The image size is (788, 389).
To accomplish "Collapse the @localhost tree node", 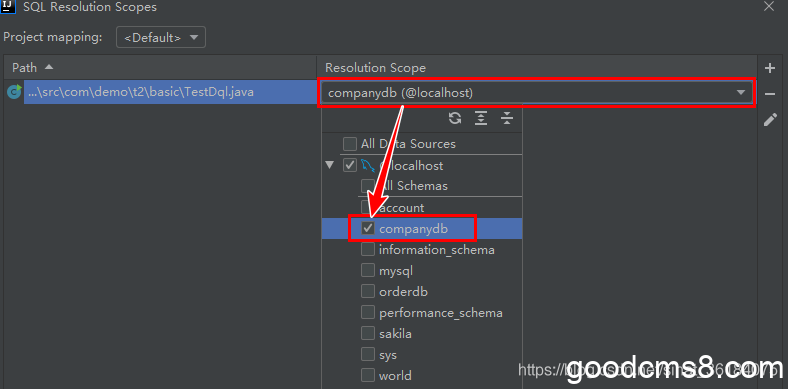I will pyautogui.click(x=330, y=165).
